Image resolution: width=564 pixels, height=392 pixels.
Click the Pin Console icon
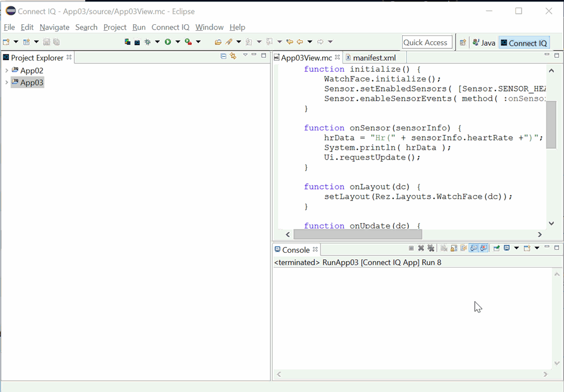[x=496, y=249]
